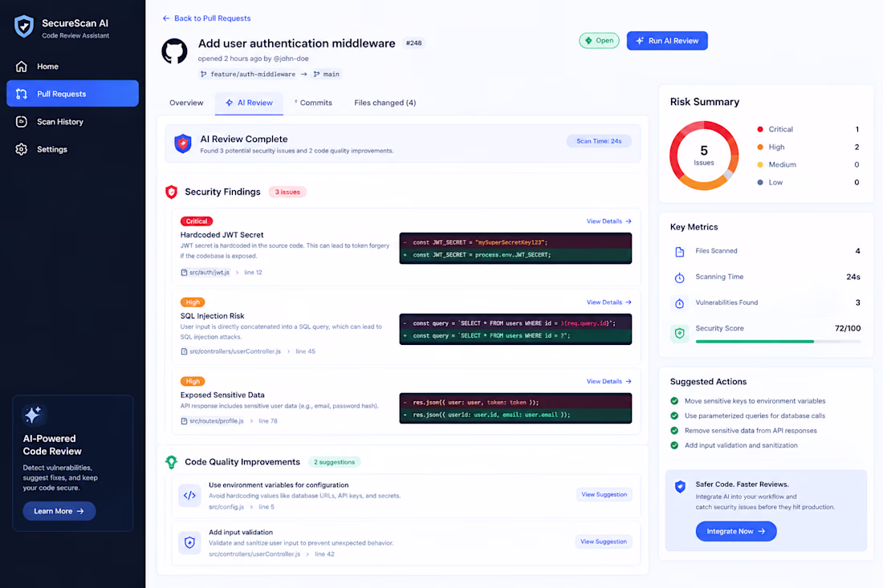The height and width of the screenshot is (588, 883).
Task: Click the green check next to Move sensitive keys
Action: [x=674, y=401]
